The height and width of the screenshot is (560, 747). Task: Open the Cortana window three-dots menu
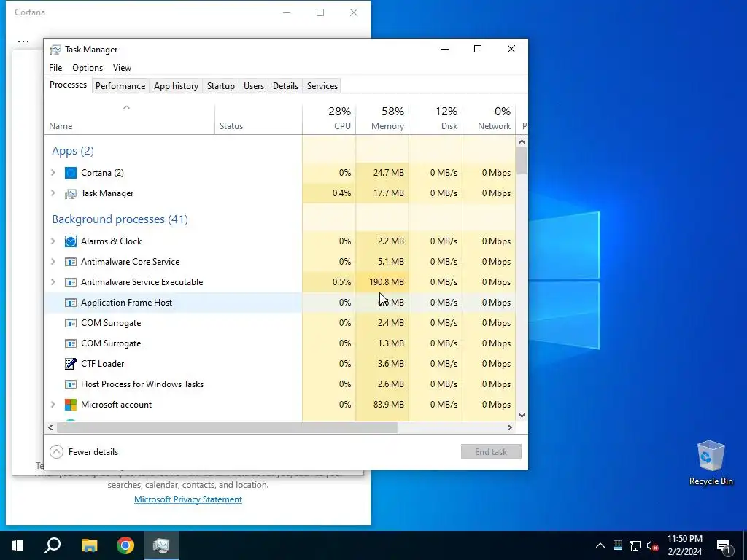point(23,42)
